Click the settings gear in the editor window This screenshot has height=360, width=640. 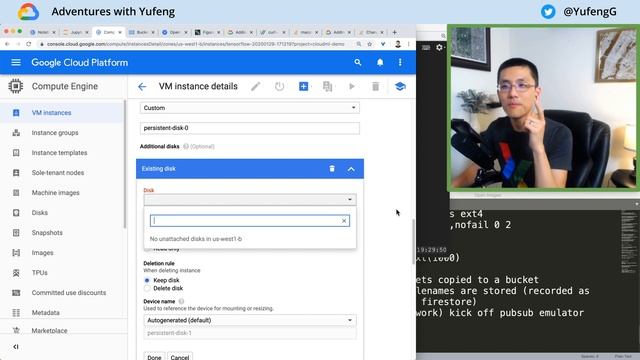click(x=439, y=47)
